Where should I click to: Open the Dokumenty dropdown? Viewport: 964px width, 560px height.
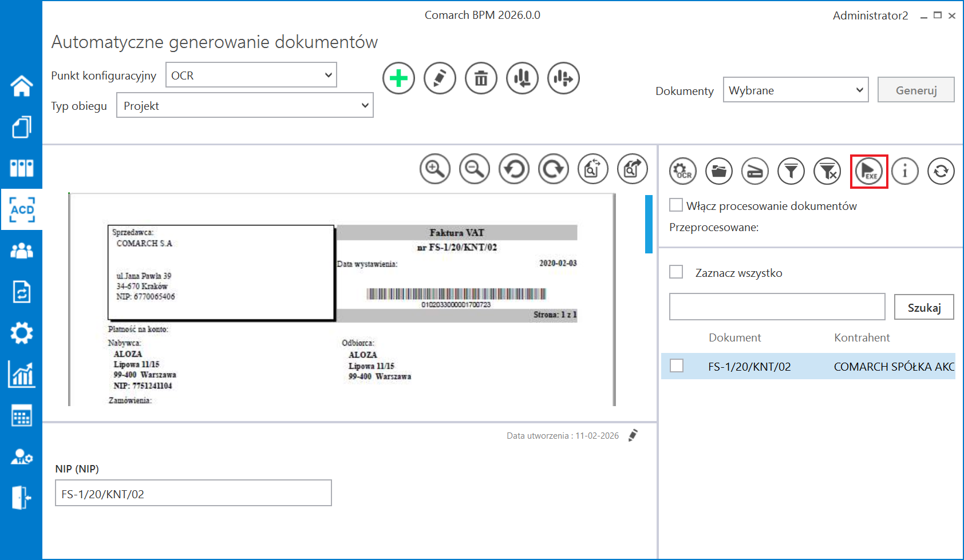click(x=795, y=90)
